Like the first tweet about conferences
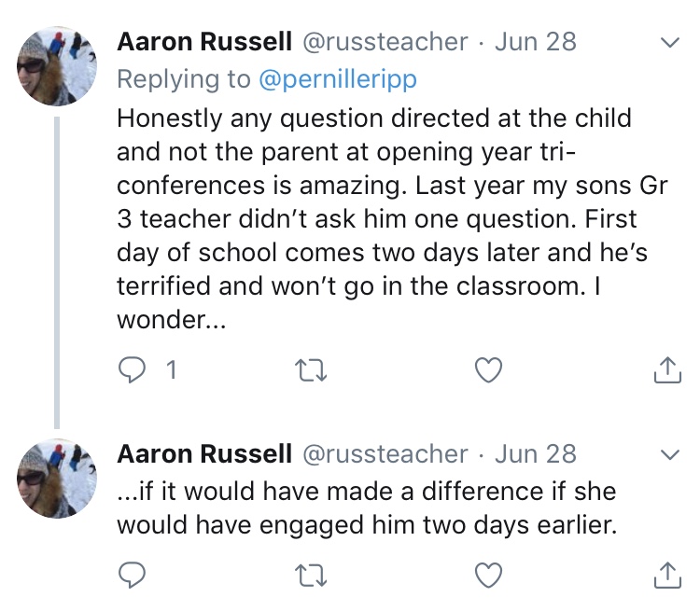 click(x=488, y=370)
